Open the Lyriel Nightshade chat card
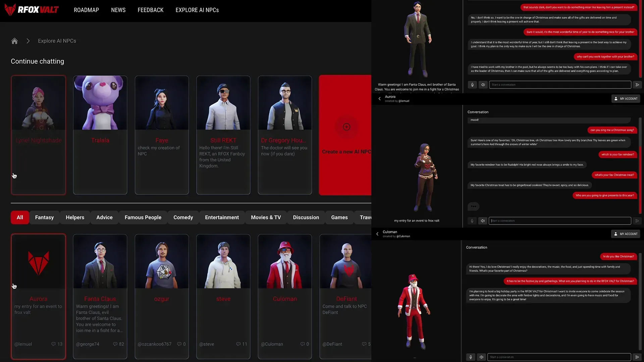This screenshot has width=644, height=362. pyautogui.click(x=39, y=135)
